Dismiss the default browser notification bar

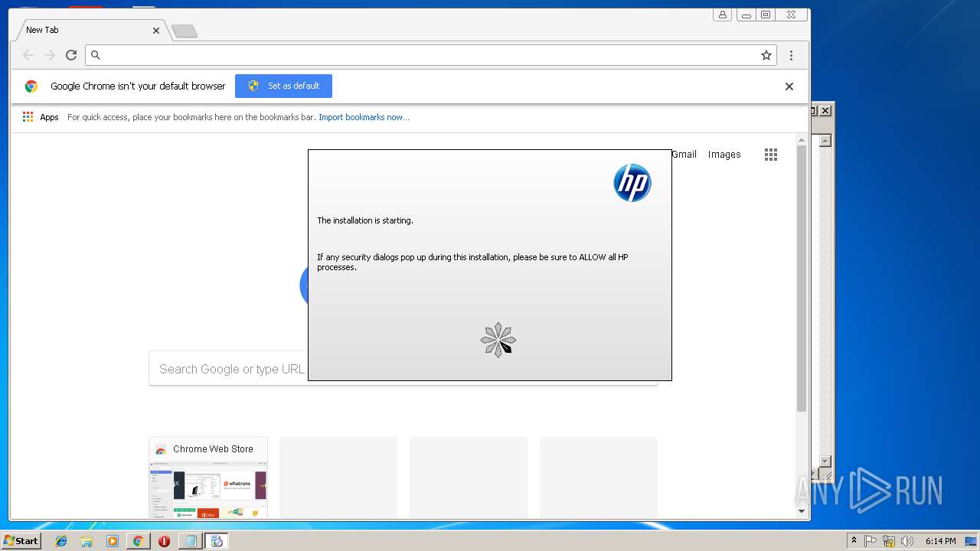click(x=789, y=86)
